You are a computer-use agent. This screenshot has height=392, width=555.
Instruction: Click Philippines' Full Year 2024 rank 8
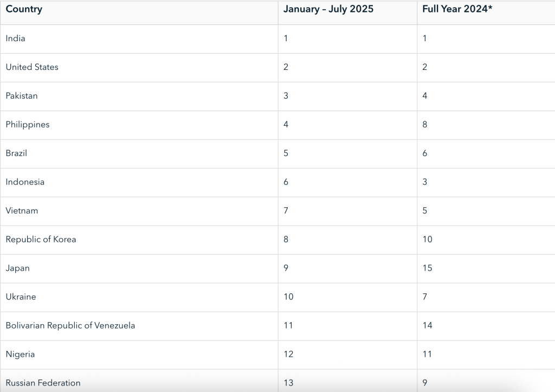[425, 125]
